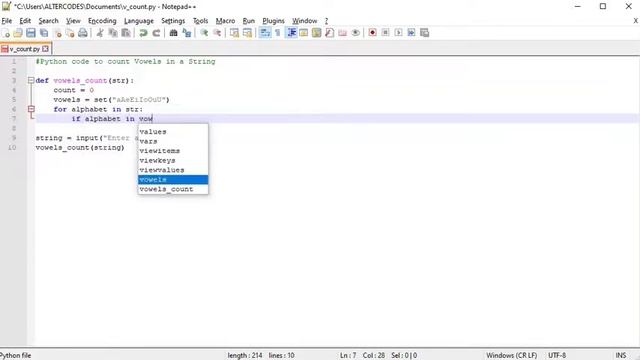640x360 pixels.
Task: Click the Open file toolbar icon
Action: (18, 33)
